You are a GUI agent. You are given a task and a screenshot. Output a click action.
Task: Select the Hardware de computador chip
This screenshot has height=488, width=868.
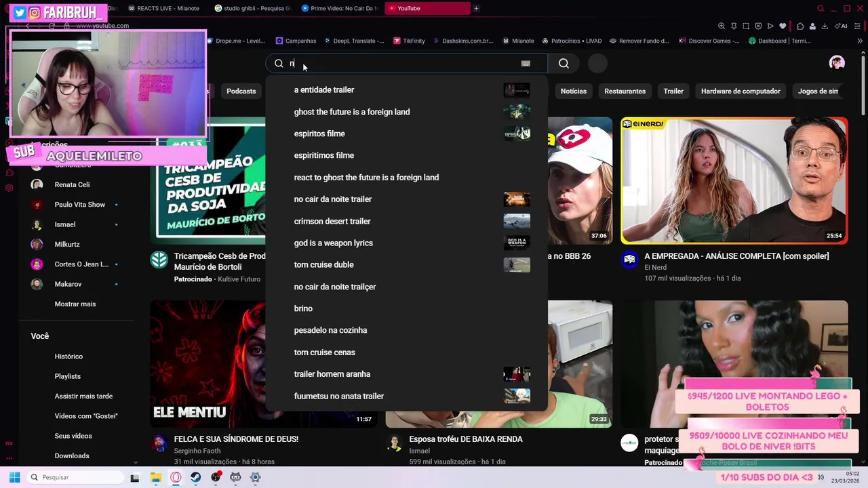tap(741, 91)
